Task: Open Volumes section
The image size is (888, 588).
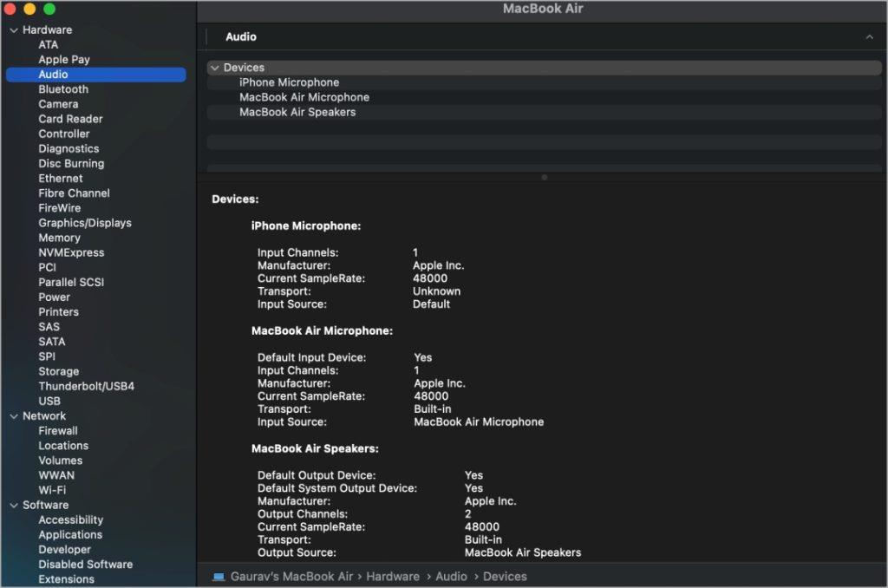Action: 61,461
